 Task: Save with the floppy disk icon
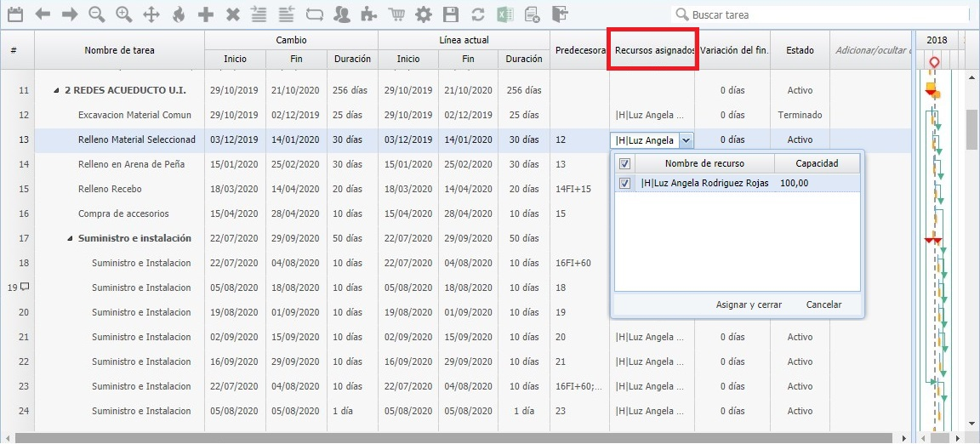pos(450,14)
